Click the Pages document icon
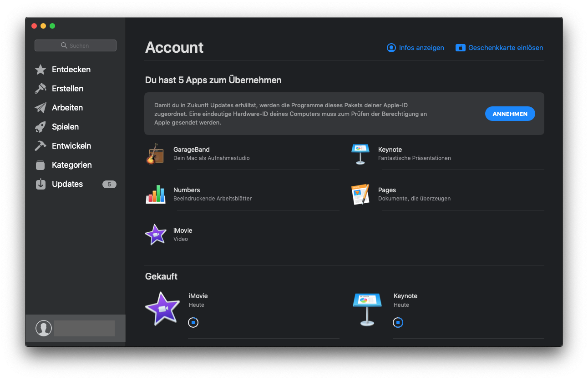The height and width of the screenshot is (380, 588). [x=360, y=195]
